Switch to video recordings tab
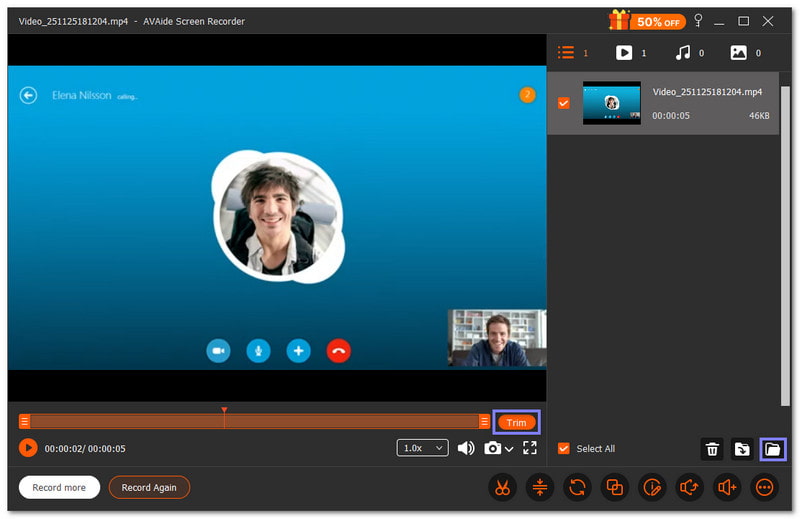The image size is (800, 519). tap(631, 53)
